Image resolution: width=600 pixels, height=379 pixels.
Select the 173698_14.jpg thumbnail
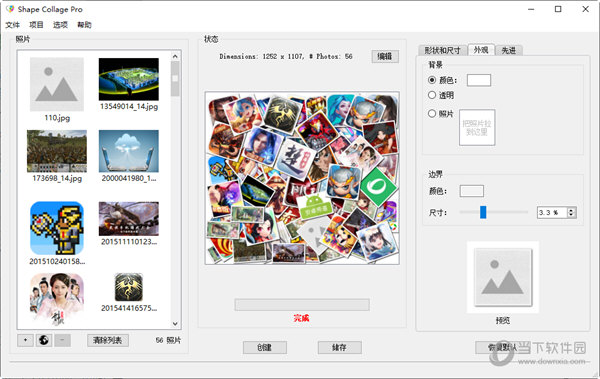click(x=57, y=151)
